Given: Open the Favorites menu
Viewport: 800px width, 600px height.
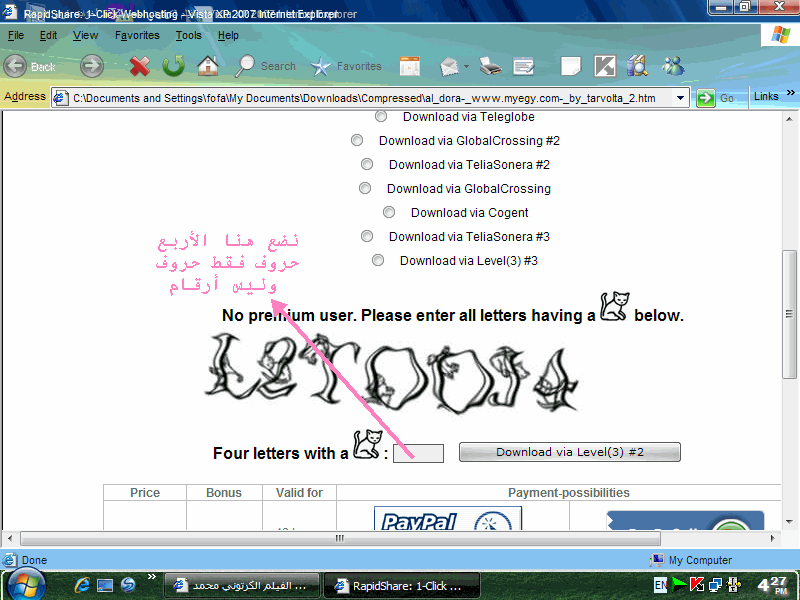Looking at the screenshot, I should click(137, 35).
